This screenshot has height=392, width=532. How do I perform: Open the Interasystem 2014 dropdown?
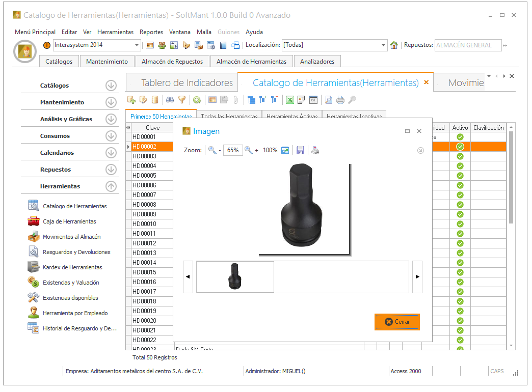(137, 45)
